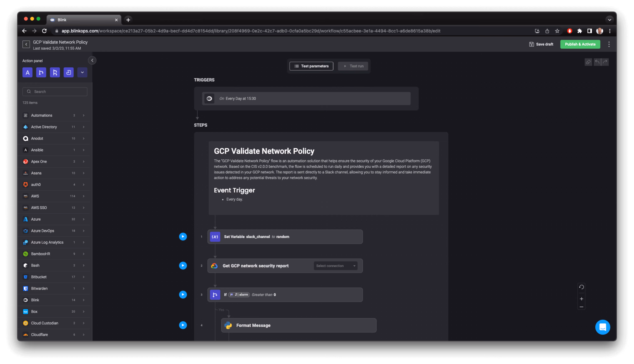The width and height of the screenshot is (634, 364).
Task: Pick the loop icon in Action panel
Action: pyautogui.click(x=68, y=73)
